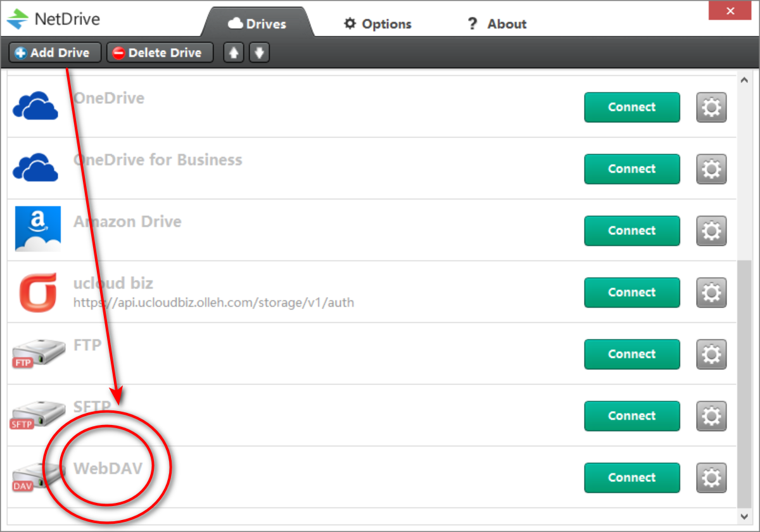
Task: Open the About tab
Action: tap(497, 24)
